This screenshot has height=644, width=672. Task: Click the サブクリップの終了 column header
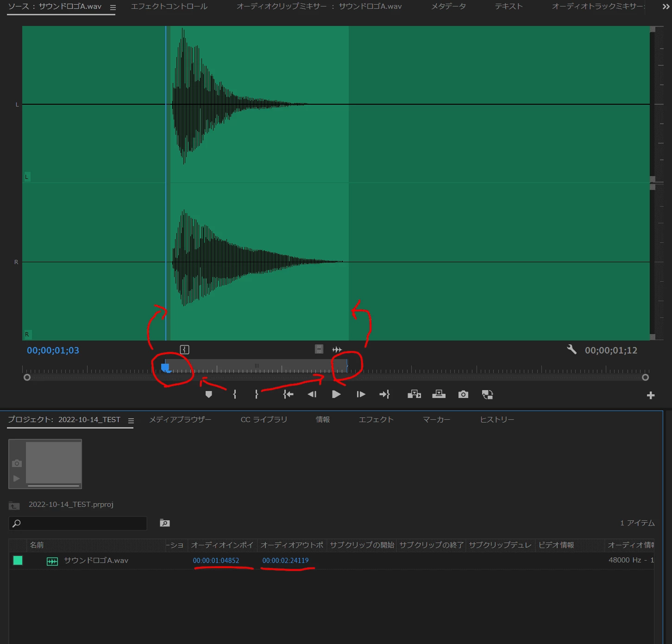pyautogui.click(x=431, y=545)
